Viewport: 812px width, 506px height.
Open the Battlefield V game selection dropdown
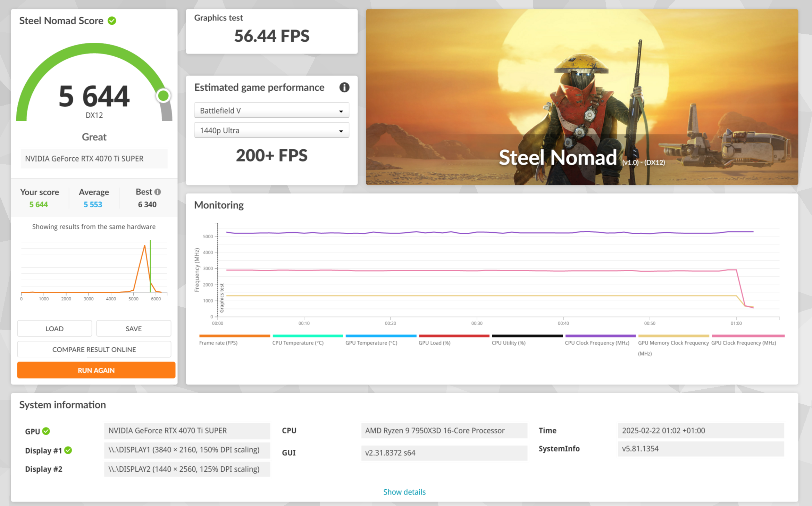(x=272, y=110)
